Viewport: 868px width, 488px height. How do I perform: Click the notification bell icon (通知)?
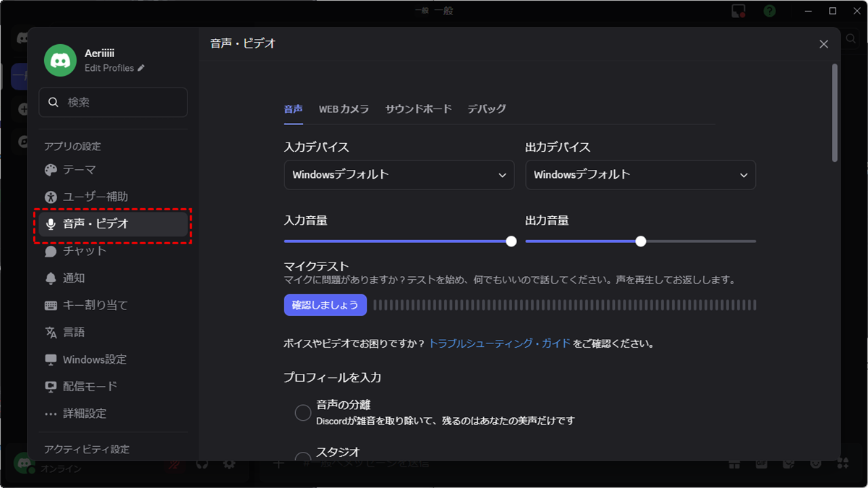tap(51, 278)
